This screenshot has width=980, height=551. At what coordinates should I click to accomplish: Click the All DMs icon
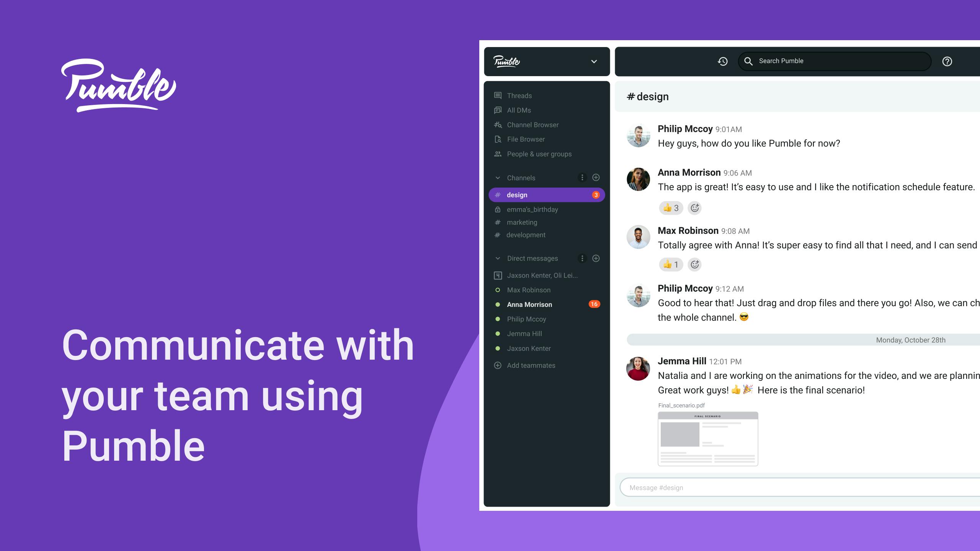(497, 110)
